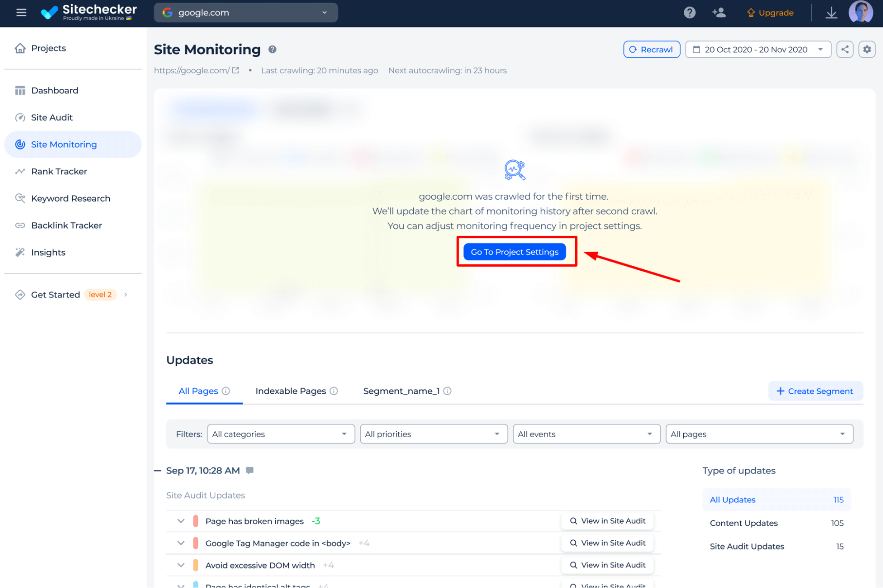This screenshot has height=588, width=883.
Task: Click the Dashboard icon in sidebar
Action: point(20,90)
